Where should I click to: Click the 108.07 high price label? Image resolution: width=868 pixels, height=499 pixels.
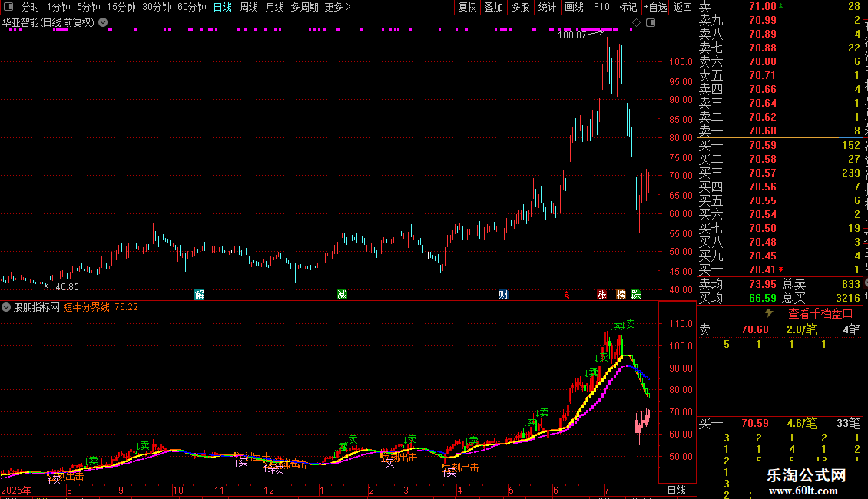tap(571, 35)
